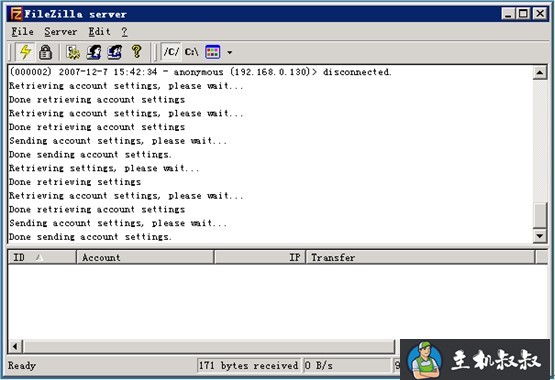Click the user list sorting icon

[212, 52]
